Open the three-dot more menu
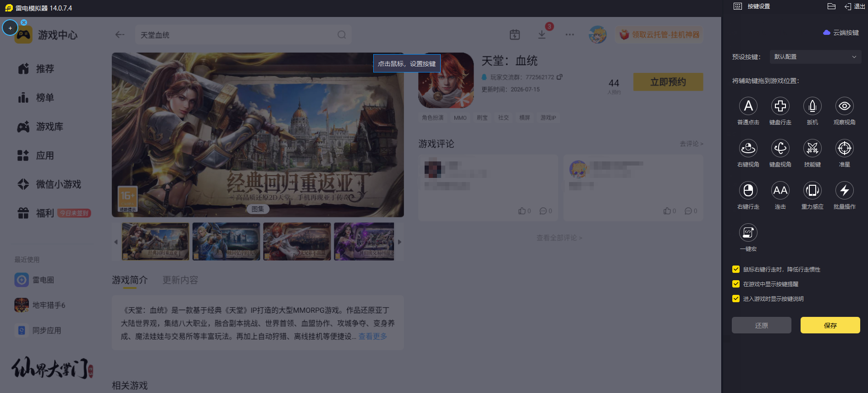Viewport: 868px width, 393px height. (569, 35)
